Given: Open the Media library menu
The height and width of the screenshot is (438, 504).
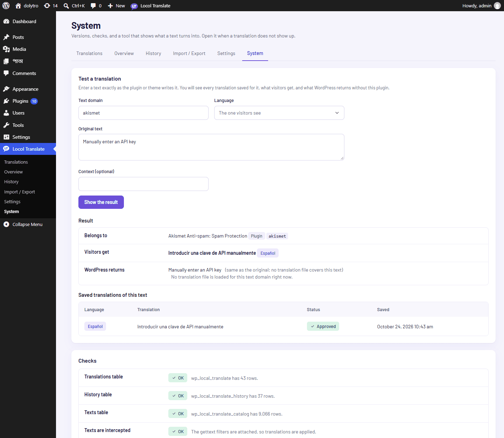Looking at the screenshot, I should (x=28, y=49).
